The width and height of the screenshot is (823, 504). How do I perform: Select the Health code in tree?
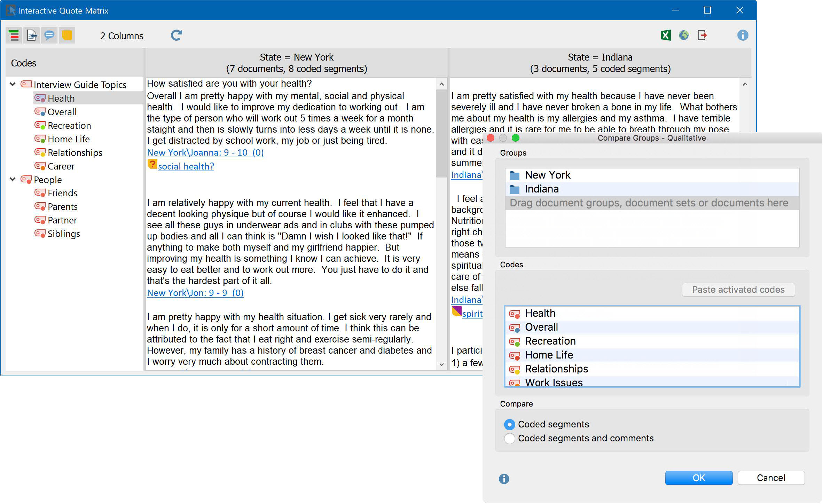tap(61, 99)
